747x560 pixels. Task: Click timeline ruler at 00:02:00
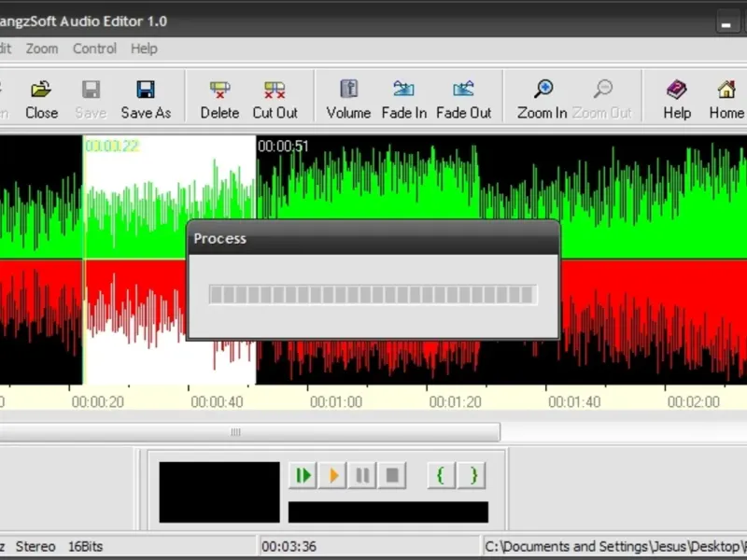pyautogui.click(x=693, y=402)
